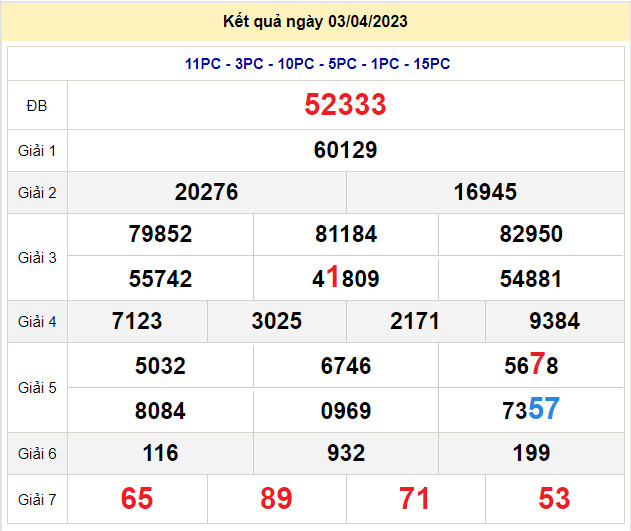631x531 pixels.
Task: Select Giải 5 number 0969
Action: pos(346,411)
